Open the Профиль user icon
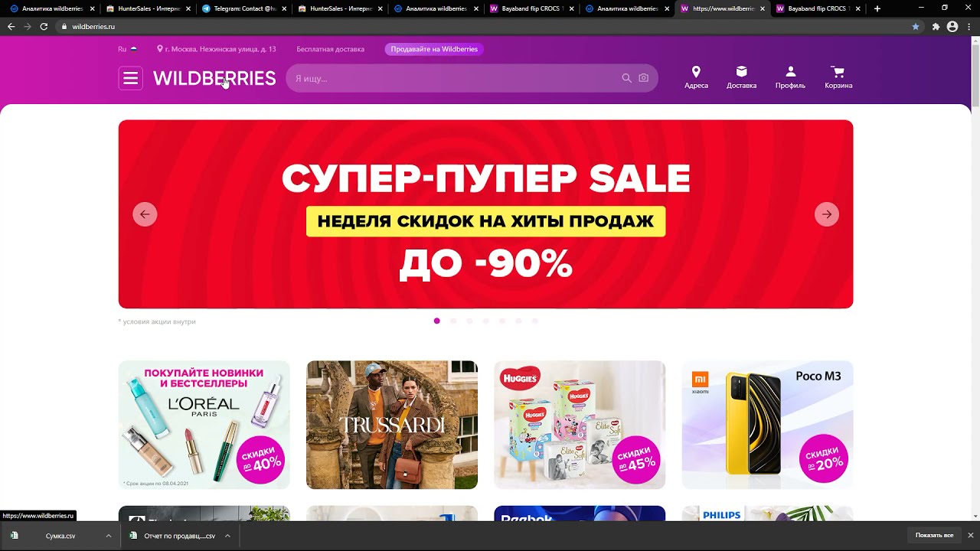The width and height of the screenshot is (980, 551). [790, 71]
